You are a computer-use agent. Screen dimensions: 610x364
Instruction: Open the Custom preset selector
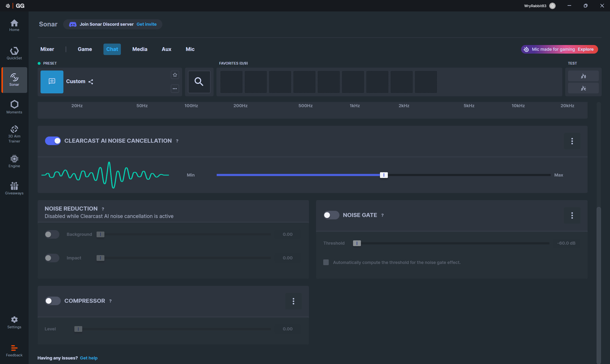point(110,82)
